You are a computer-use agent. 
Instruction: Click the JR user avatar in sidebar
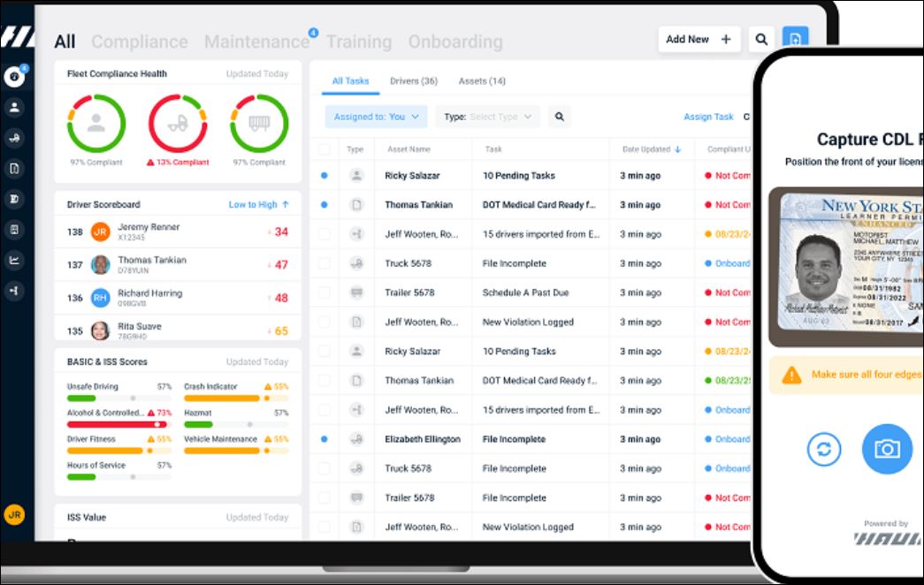click(x=14, y=515)
